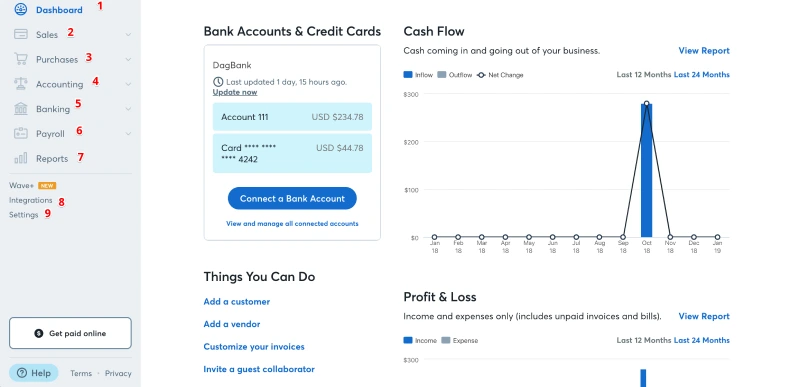Select Last 24 Months for Cash Flow

click(x=702, y=74)
